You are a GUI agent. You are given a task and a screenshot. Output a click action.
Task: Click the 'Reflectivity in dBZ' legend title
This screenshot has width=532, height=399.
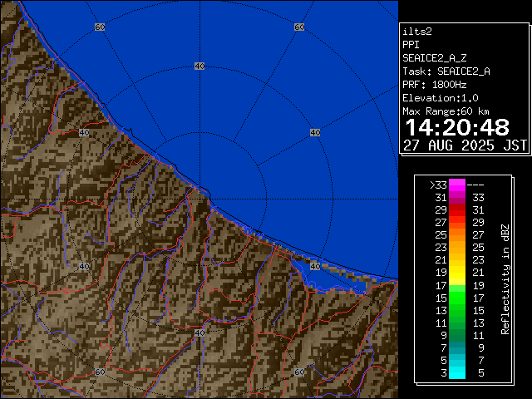(505, 278)
